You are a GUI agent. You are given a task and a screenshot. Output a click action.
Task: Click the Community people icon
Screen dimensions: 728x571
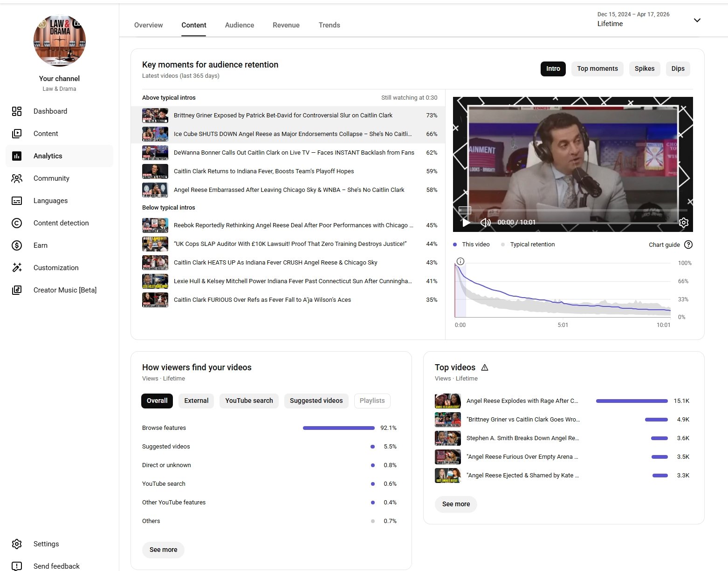tap(17, 178)
